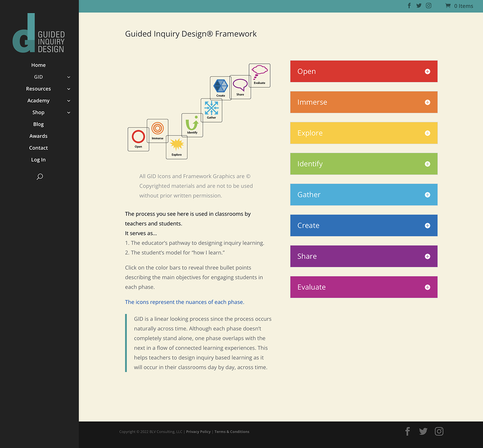
Task: Open Shop menu item
Action: point(38,112)
